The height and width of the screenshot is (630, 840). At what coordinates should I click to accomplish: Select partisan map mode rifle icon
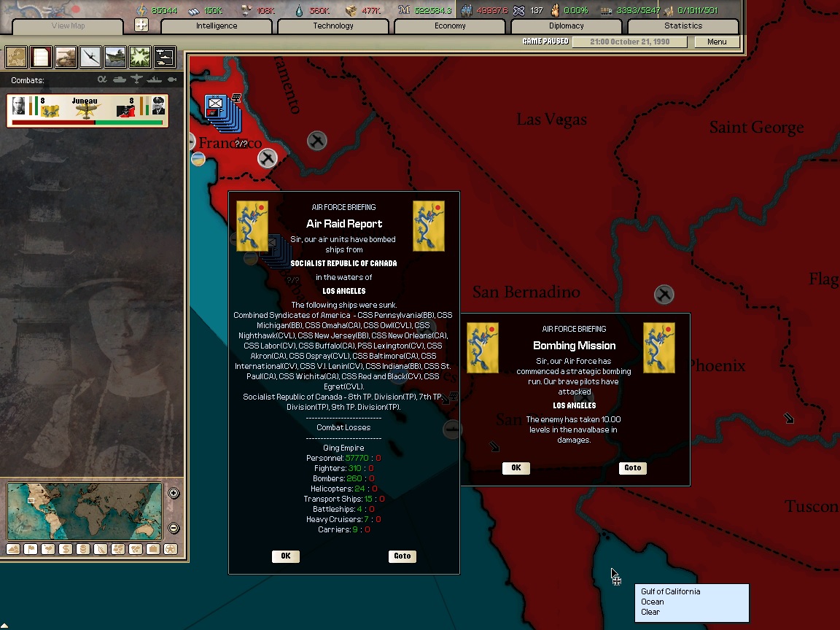[x=101, y=549]
